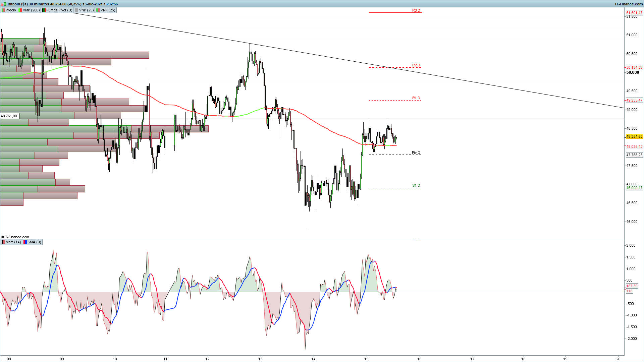Click the 51.000 price axis label
The height and width of the screenshot is (362, 644).
point(632,35)
